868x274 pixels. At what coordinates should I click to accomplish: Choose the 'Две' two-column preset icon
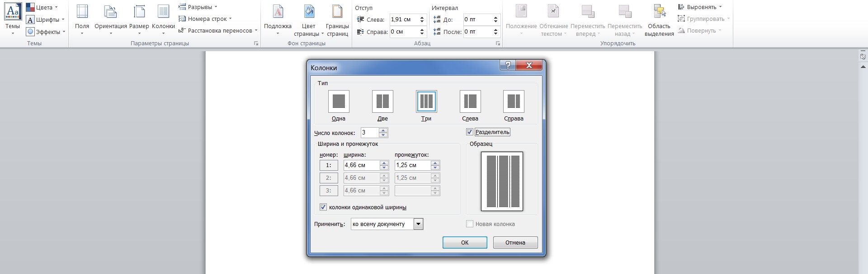382,101
